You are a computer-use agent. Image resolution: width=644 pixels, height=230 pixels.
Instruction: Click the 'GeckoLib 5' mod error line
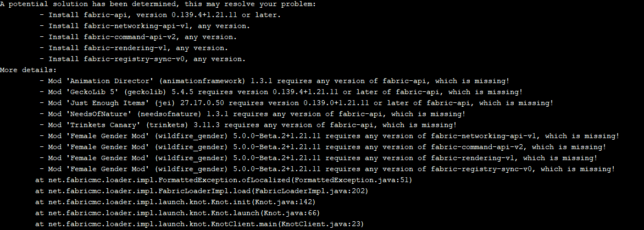[x=281, y=92]
